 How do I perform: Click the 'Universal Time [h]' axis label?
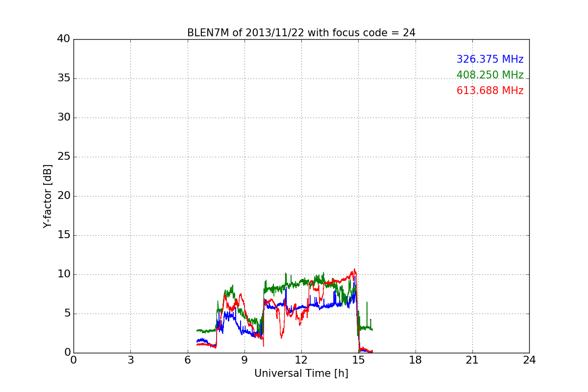pos(301,373)
